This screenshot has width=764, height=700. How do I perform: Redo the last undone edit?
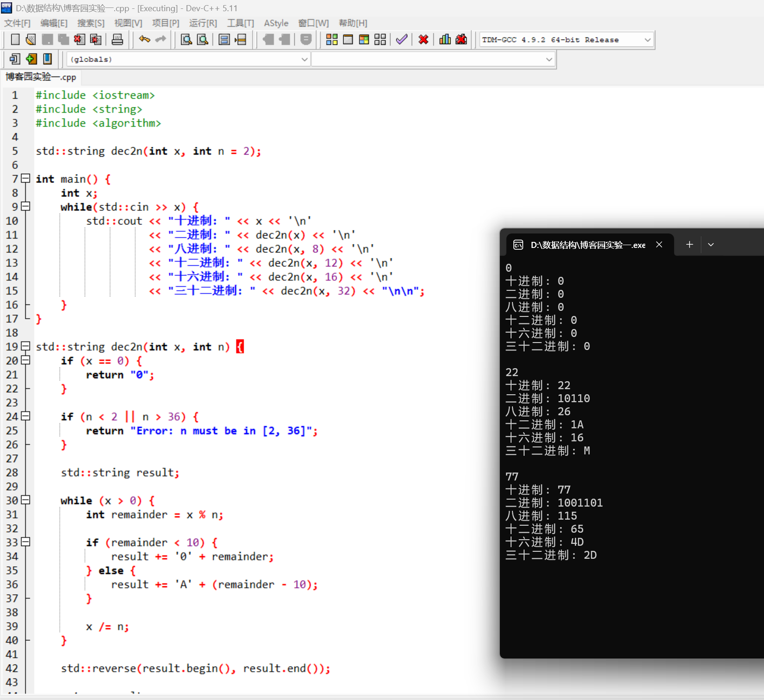[x=161, y=40]
